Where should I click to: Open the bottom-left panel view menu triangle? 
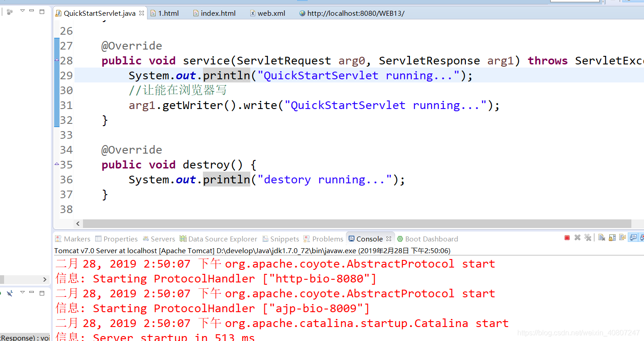click(23, 292)
